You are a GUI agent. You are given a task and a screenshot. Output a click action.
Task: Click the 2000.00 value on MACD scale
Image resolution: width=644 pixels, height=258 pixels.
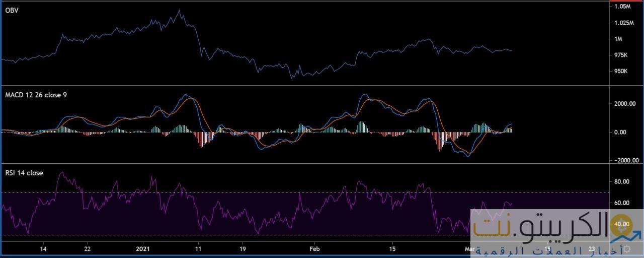(x=626, y=104)
